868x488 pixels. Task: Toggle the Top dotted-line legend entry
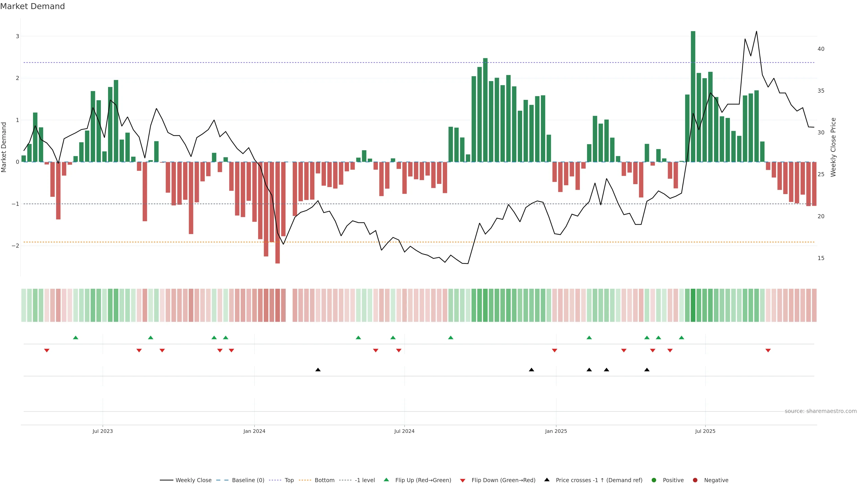289,480
